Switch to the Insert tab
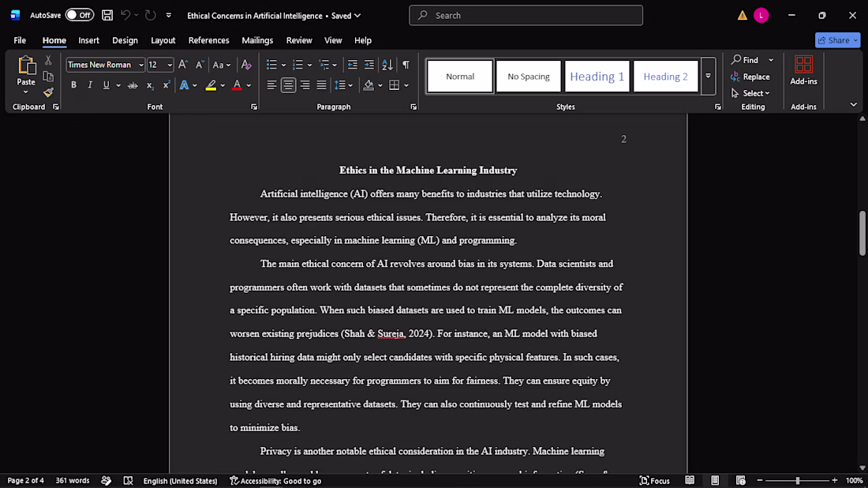 click(x=88, y=40)
